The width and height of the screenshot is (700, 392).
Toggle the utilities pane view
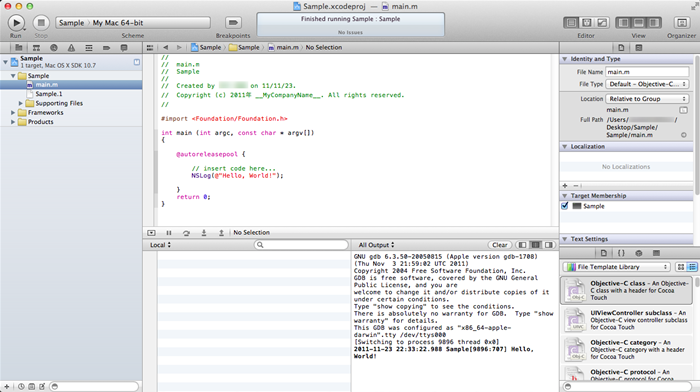pos(654,22)
